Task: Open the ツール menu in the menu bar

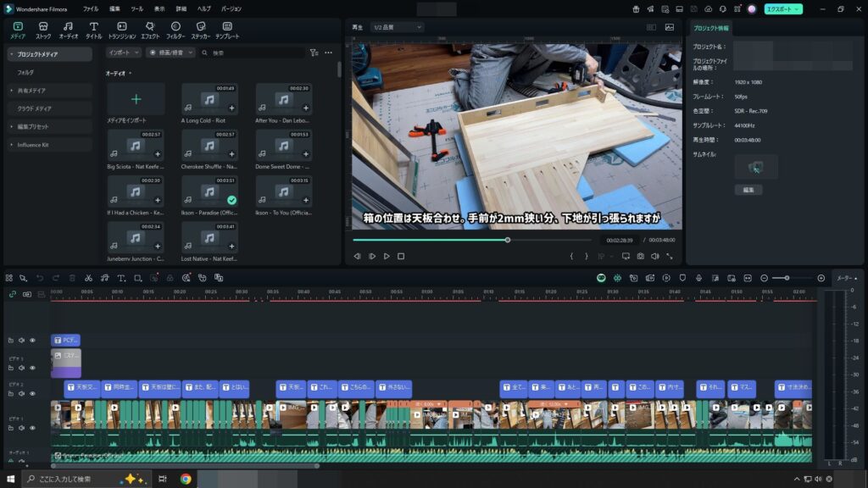Action: (x=136, y=8)
